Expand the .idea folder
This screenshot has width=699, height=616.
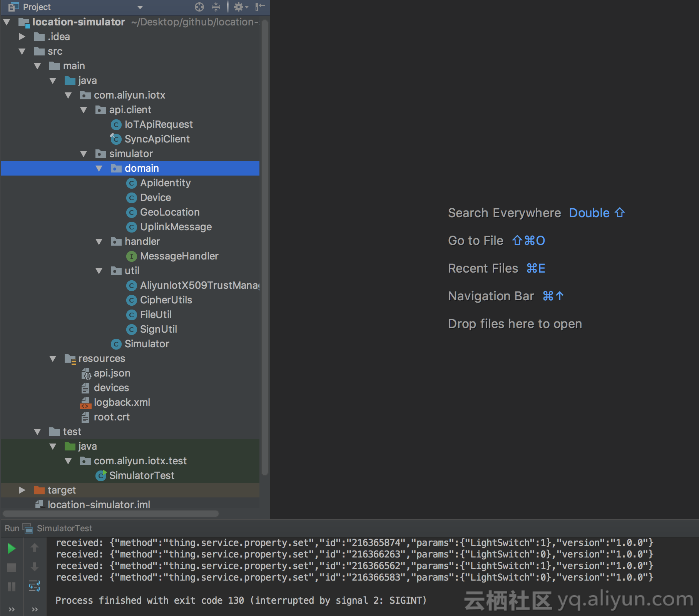pyautogui.click(x=22, y=37)
